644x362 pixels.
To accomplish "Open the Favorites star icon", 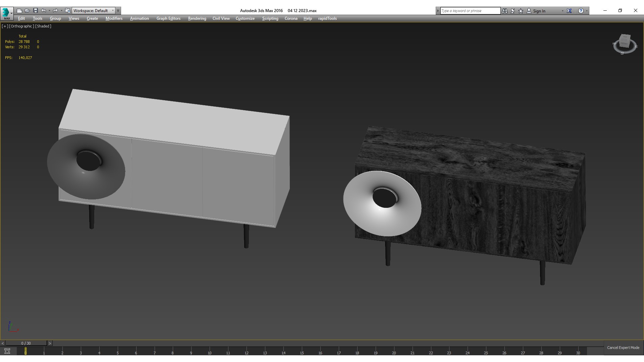I will [x=521, y=11].
